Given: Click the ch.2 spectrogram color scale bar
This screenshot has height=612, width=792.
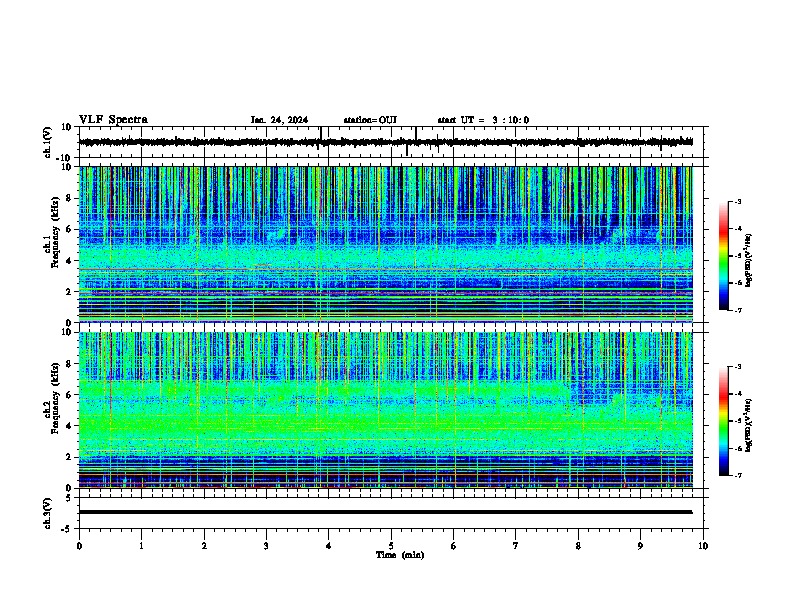Looking at the screenshot, I should click(x=723, y=421).
